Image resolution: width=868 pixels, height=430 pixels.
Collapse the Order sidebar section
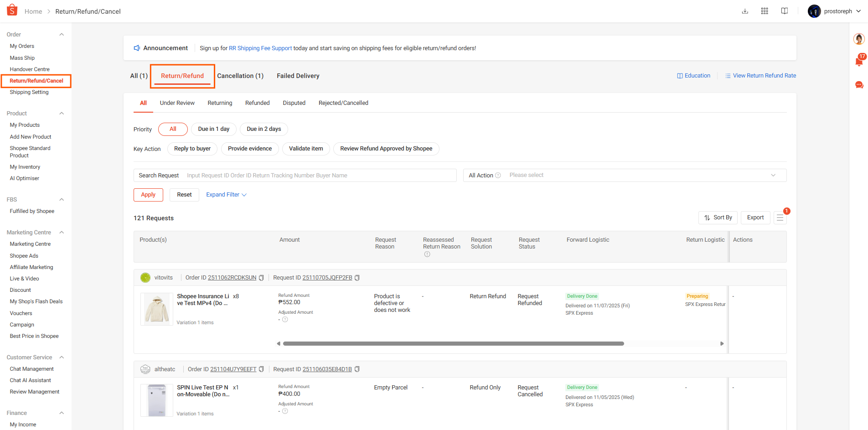pos(62,35)
